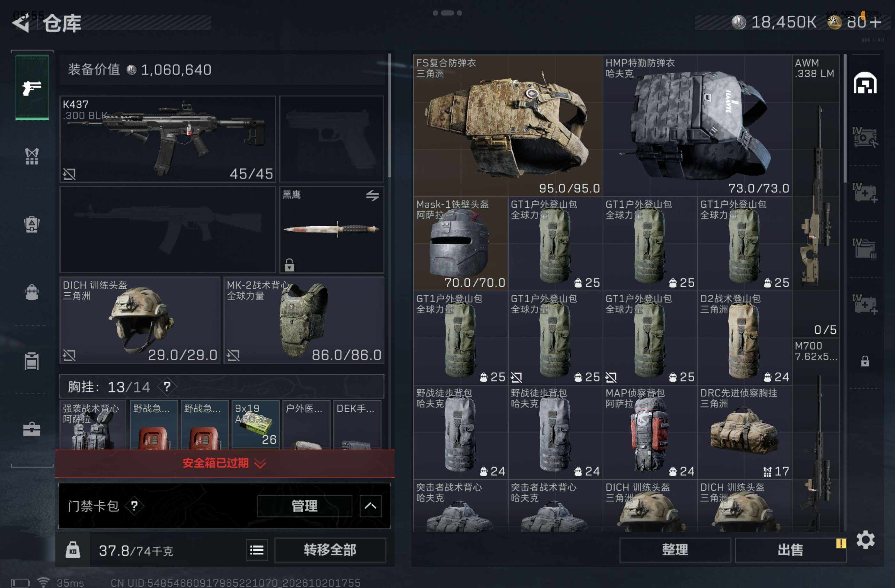Swap the 黑鹰 knife using the swap arrows
The height and width of the screenshot is (588, 895).
pos(372,195)
